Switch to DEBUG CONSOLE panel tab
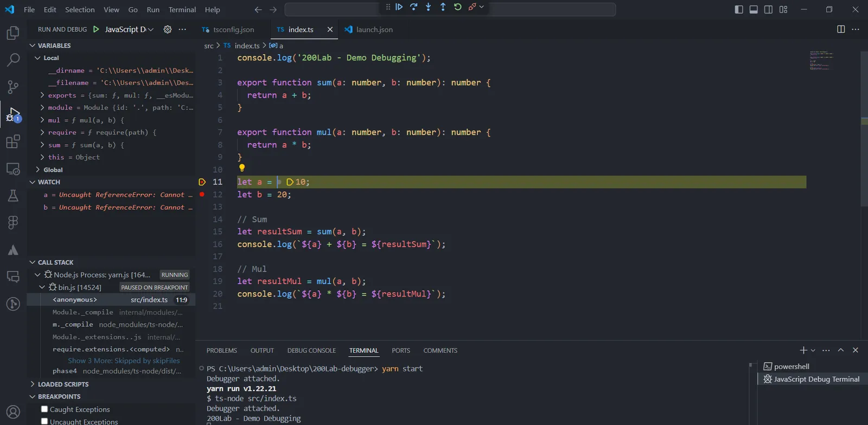 311,351
